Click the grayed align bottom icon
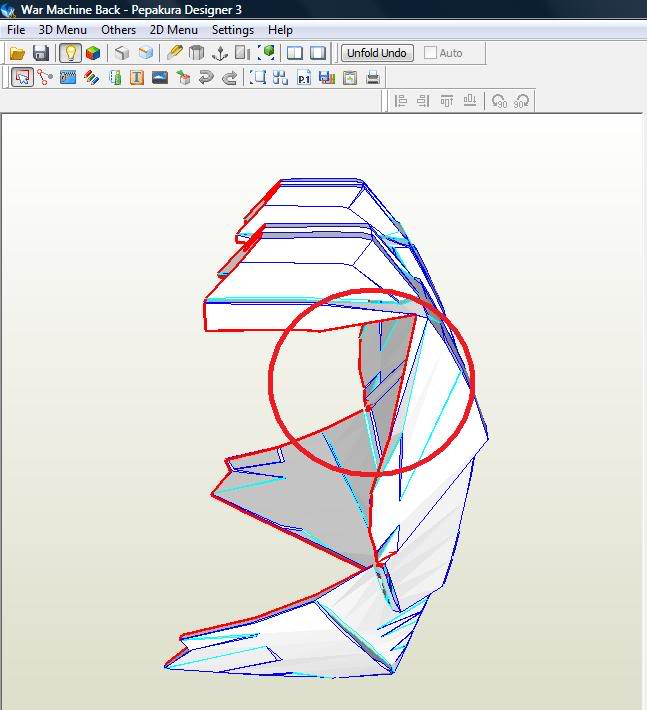 coord(470,101)
